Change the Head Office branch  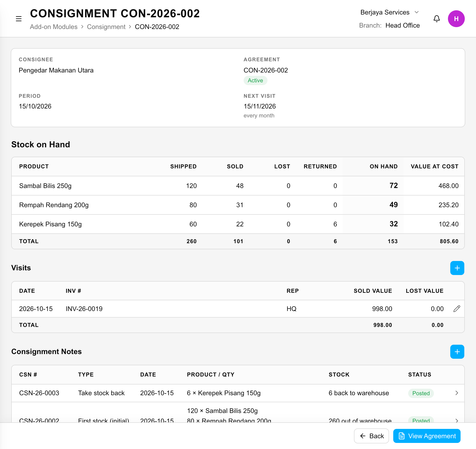[x=402, y=25]
